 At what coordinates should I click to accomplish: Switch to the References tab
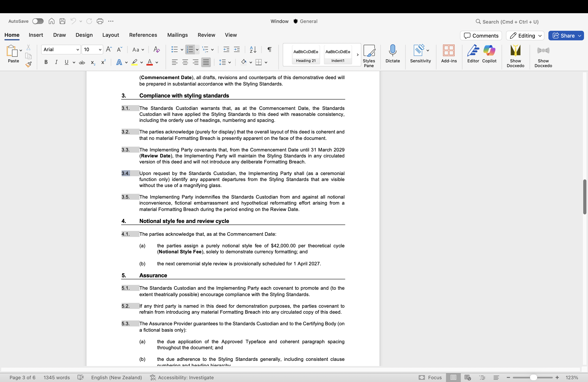coord(143,35)
